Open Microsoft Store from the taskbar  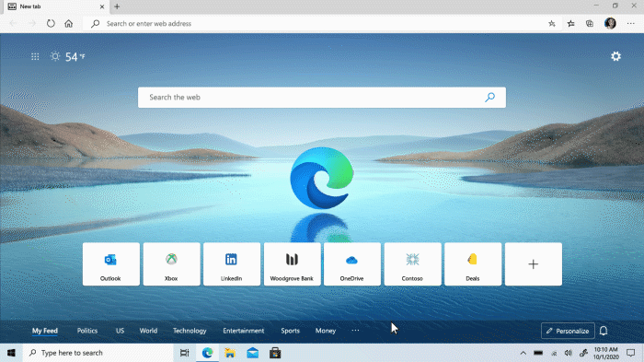coord(275,353)
